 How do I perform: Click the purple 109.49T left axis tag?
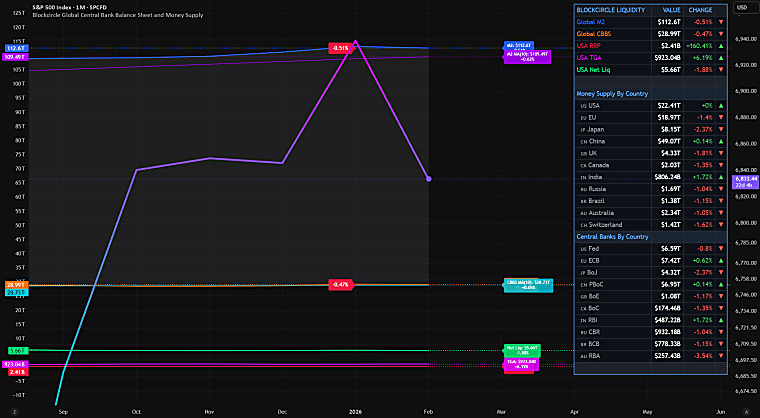[x=16, y=57]
